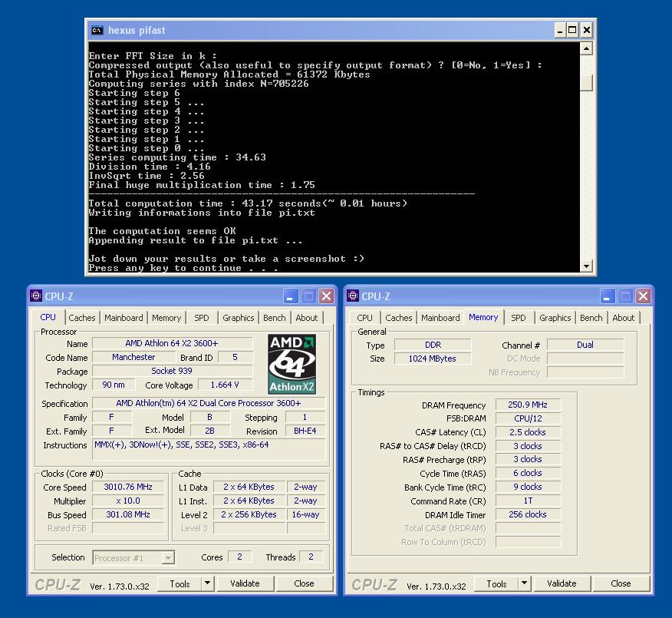Click the Instructions field text

[182, 444]
